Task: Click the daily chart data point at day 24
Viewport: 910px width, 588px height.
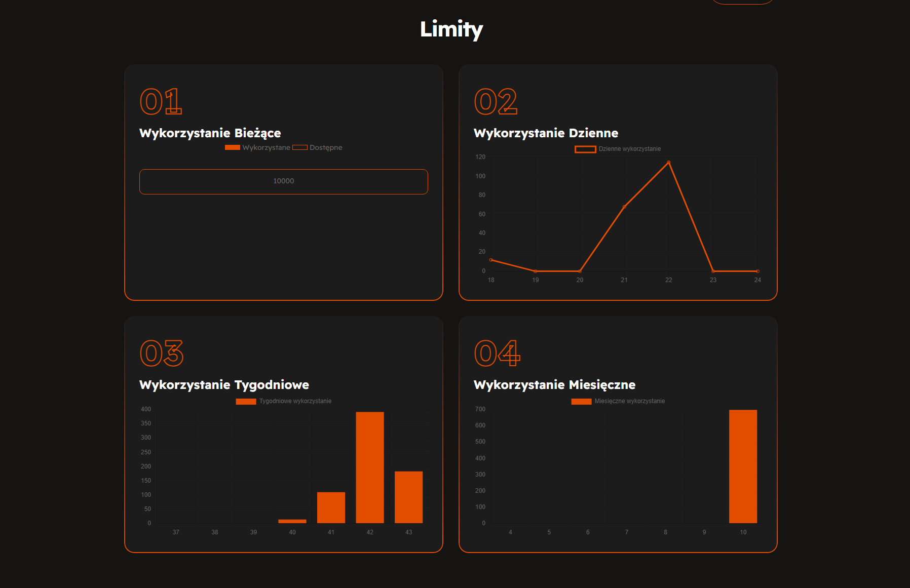Action: [x=757, y=271]
